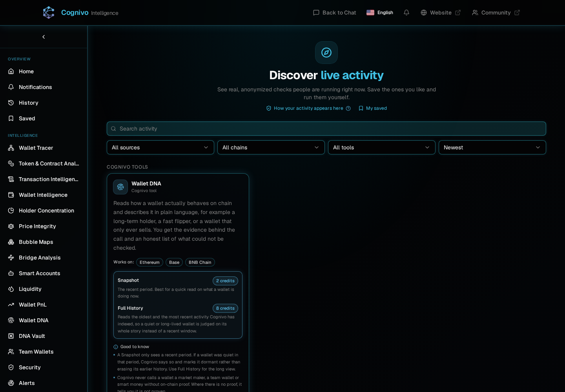565x392 pixels.
Task: Click How your activity appears here link
Action: [x=308, y=108]
